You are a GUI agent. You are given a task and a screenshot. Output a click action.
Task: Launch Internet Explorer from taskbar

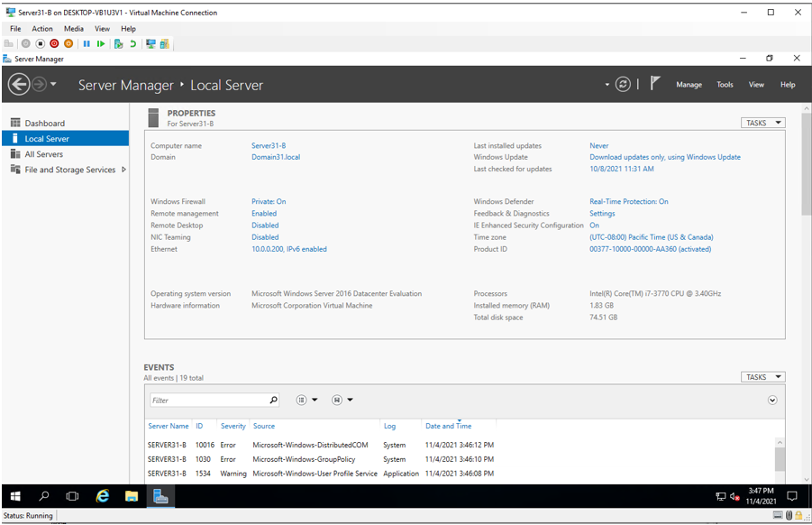click(103, 496)
